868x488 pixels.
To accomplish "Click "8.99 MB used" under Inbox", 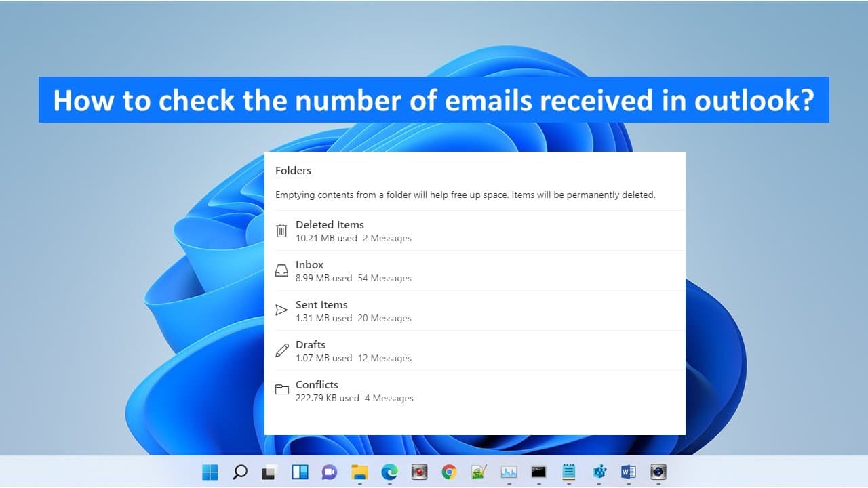I will (323, 278).
